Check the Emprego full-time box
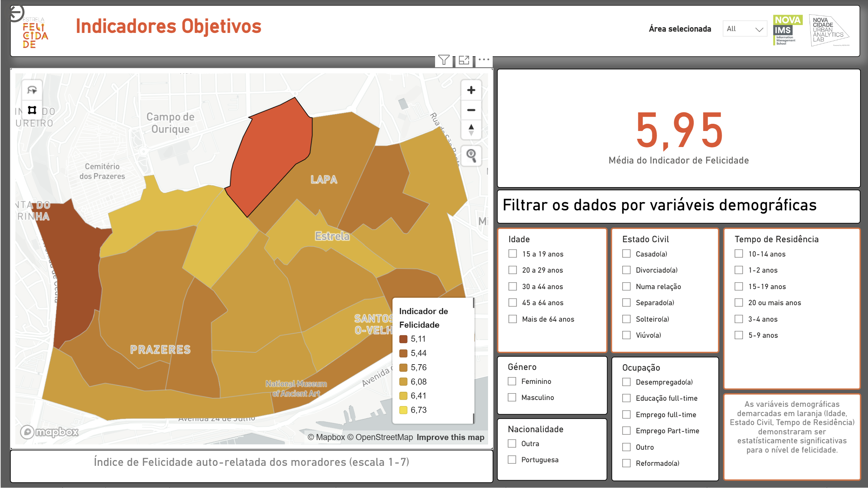The height and width of the screenshot is (488, 868). pos(626,414)
